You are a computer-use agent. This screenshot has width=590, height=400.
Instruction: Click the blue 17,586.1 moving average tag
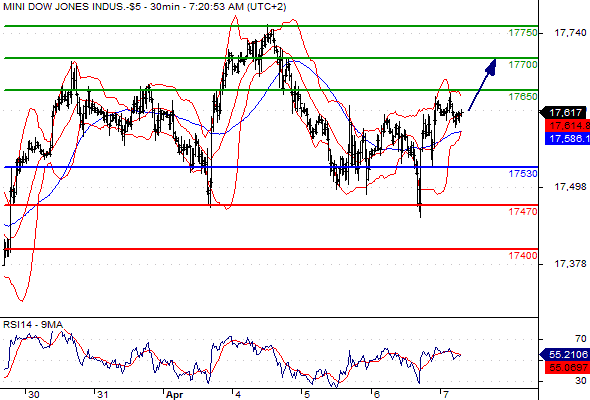567,138
